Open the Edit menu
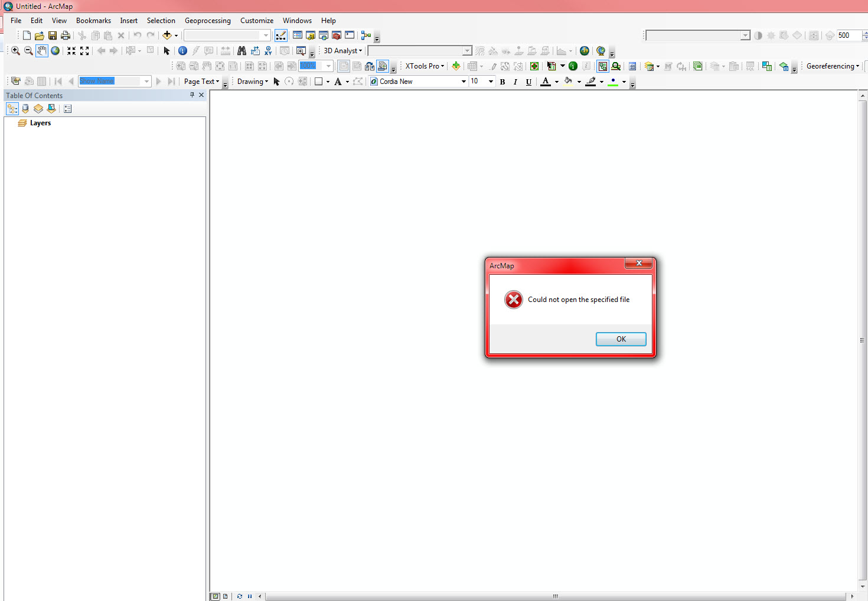 (x=37, y=21)
